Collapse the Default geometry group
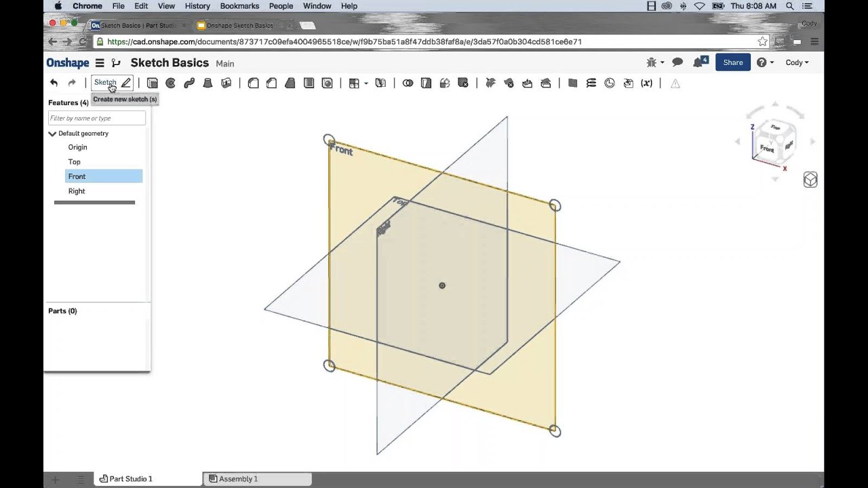868x488 pixels. 52,134
